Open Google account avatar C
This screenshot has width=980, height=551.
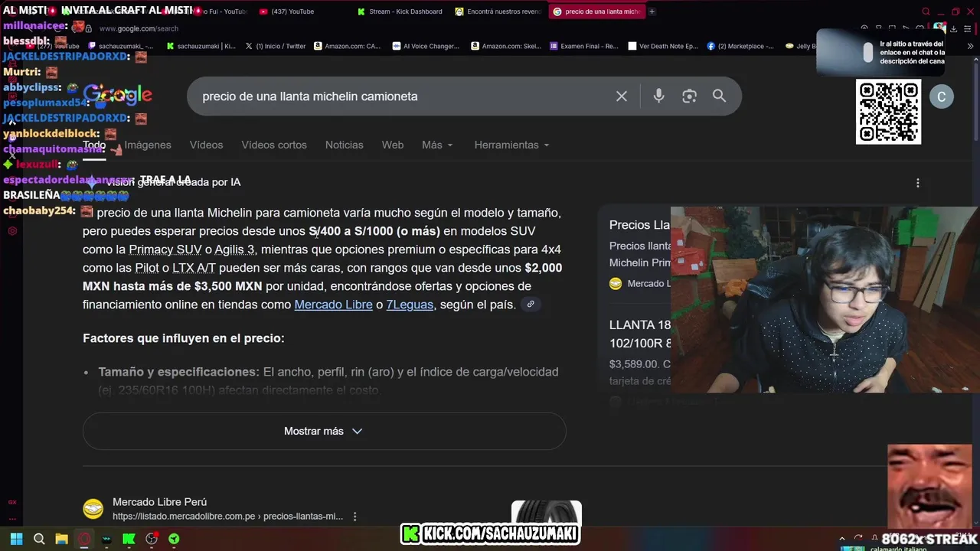(941, 96)
